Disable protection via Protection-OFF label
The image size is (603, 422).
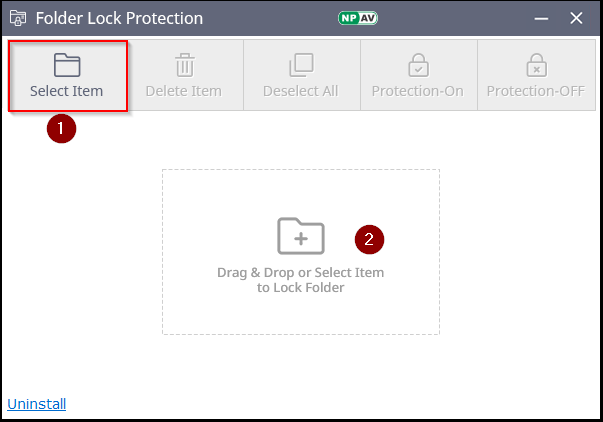[x=535, y=92]
